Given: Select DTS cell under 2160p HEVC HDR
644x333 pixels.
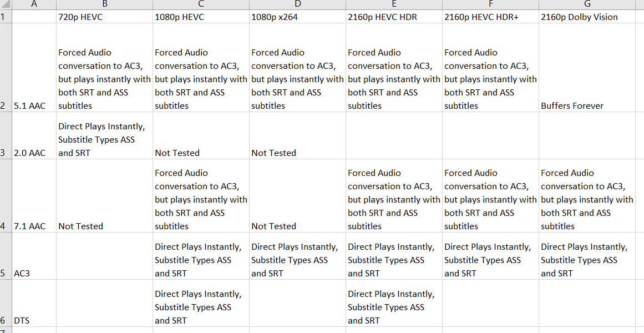Looking at the screenshot, I should pos(394,304).
